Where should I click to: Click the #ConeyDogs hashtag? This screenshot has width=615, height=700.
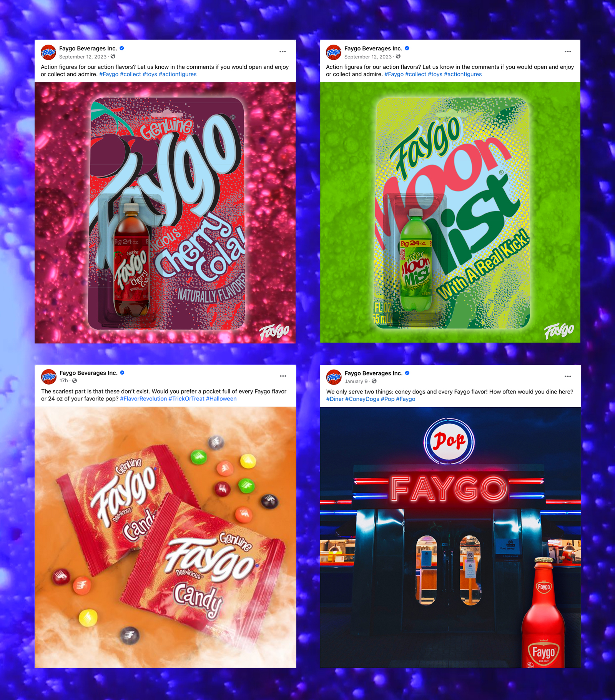pos(362,399)
